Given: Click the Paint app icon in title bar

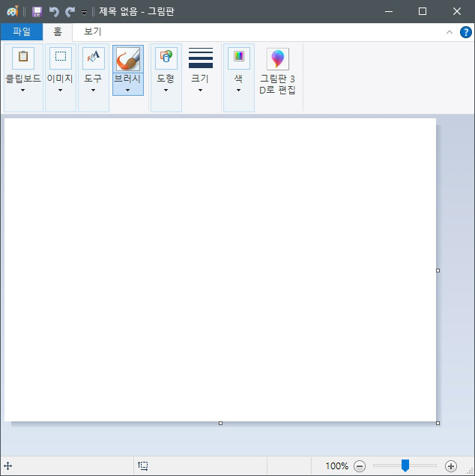Looking at the screenshot, I should point(13,11).
